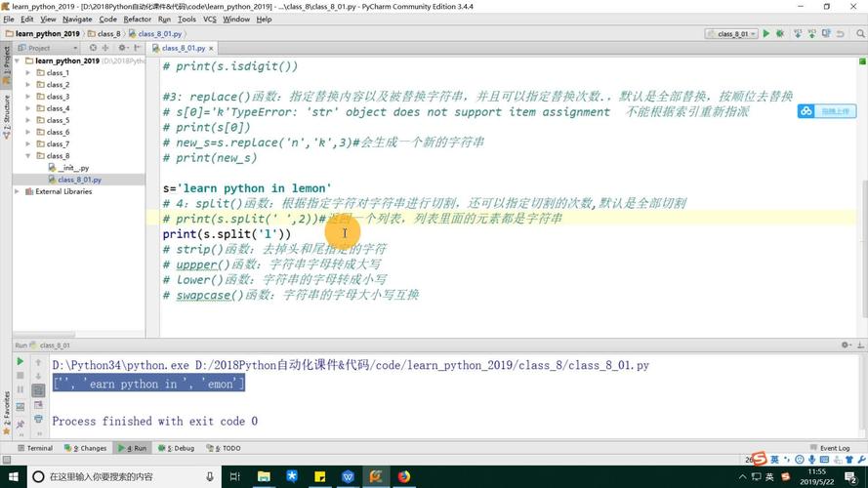Open the Event Log
Screen dimensions: 868x488
tap(830, 448)
